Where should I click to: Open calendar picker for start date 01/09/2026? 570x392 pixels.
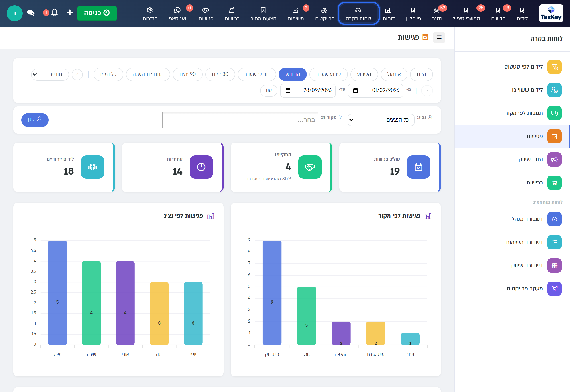point(355,90)
